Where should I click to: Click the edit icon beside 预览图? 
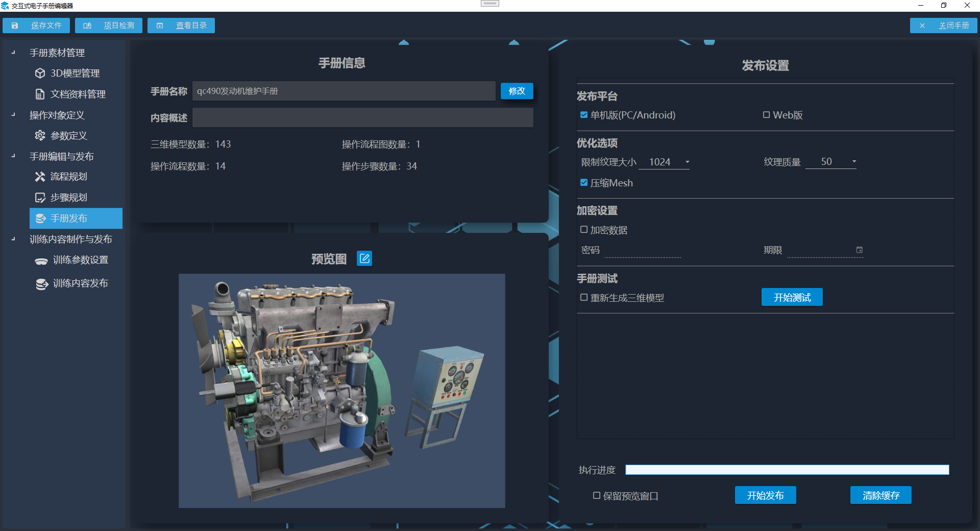364,259
